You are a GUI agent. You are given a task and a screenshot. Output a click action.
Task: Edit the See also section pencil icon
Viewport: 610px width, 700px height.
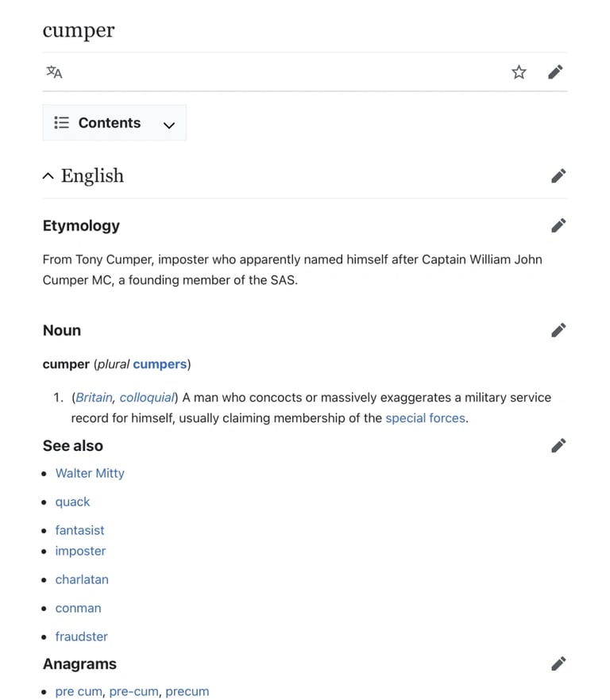pos(558,445)
